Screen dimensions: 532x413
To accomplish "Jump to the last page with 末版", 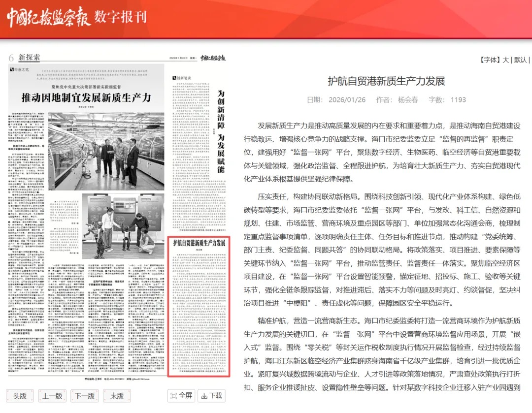I will point(117,396).
